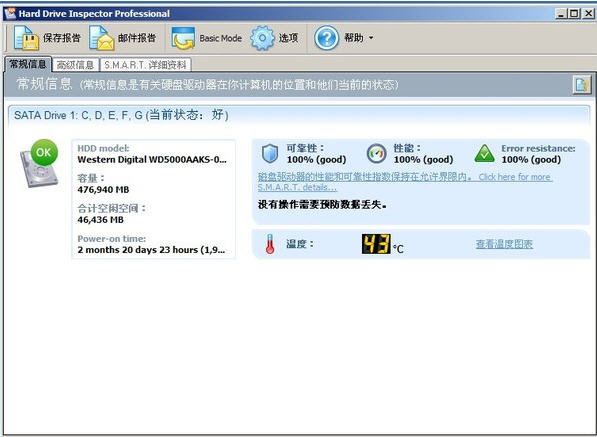Image resolution: width=597 pixels, height=437 pixels.
Task: Click the mail report envelope icon
Action: point(102,38)
